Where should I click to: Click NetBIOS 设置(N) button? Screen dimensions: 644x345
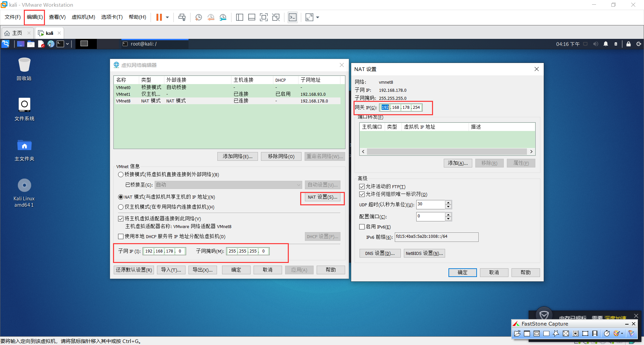click(x=424, y=253)
